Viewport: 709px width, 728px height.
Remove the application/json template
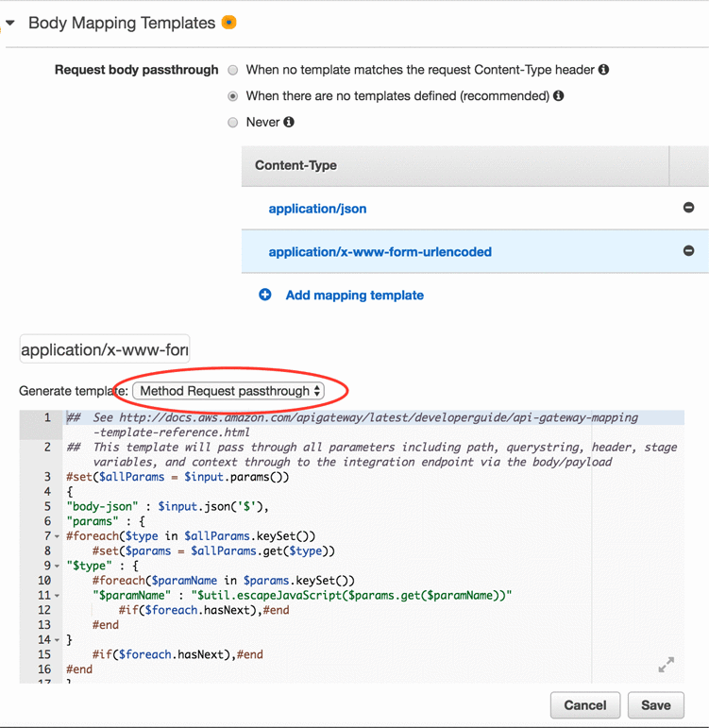(688, 207)
